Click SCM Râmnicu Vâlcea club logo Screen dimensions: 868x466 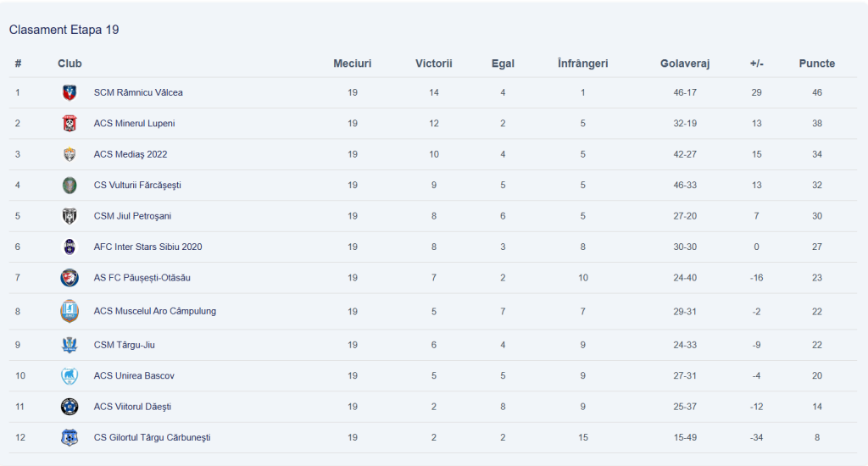(70, 92)
